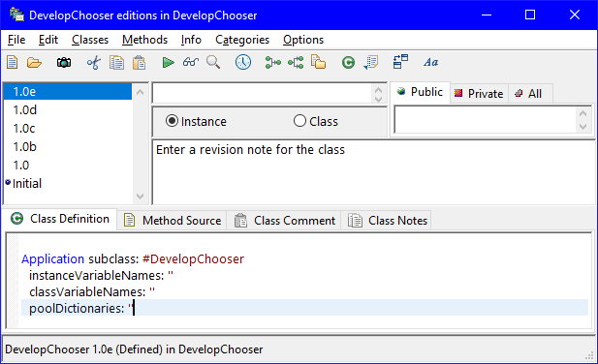Click the camera snapshot toolbar icon
Screen dimensions: 598x364
[x=64, y=63]
